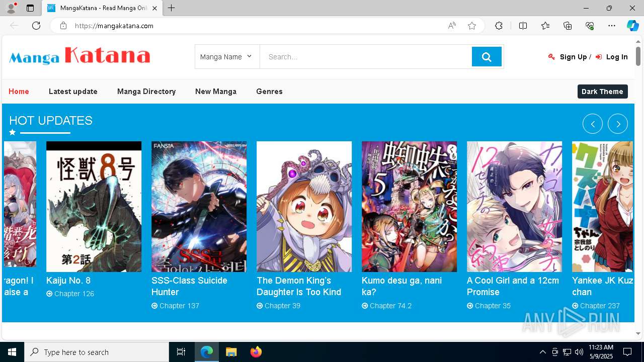
Task: Click the browser Refresh button
Action: click(36, 26)
